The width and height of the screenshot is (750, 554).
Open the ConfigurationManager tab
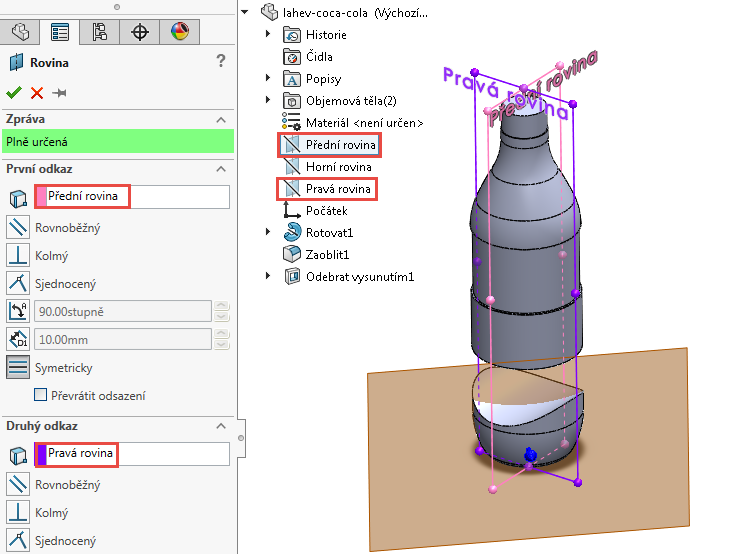coord(99,32)
